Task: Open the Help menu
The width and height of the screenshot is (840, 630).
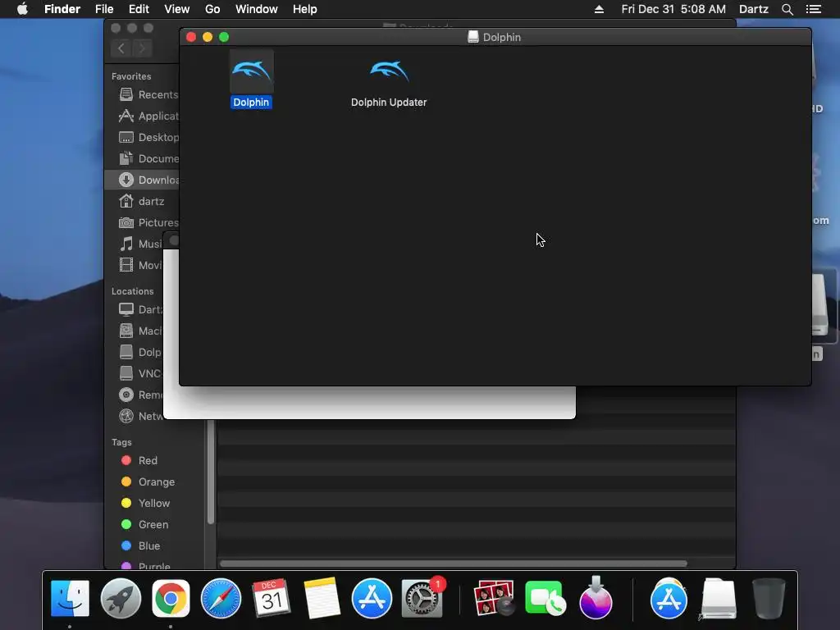Action: (x=305, y=9)
